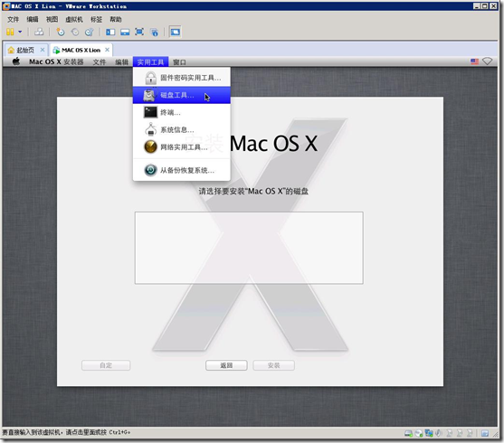Open the VMware 标签 menu
504x443 pixels.
point(96,19)
